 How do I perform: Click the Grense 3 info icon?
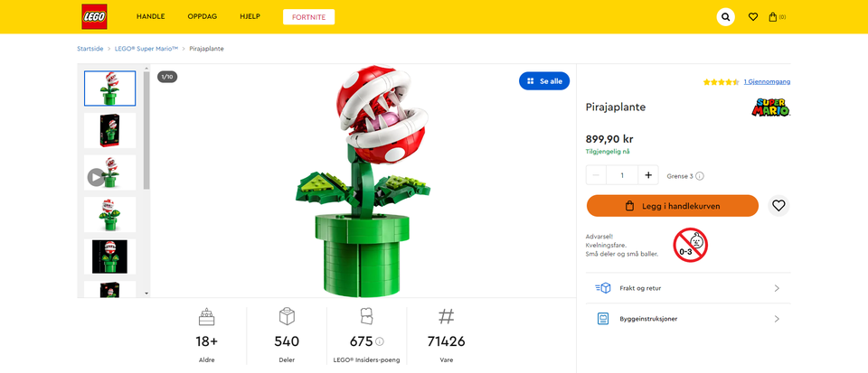[700, 176]
